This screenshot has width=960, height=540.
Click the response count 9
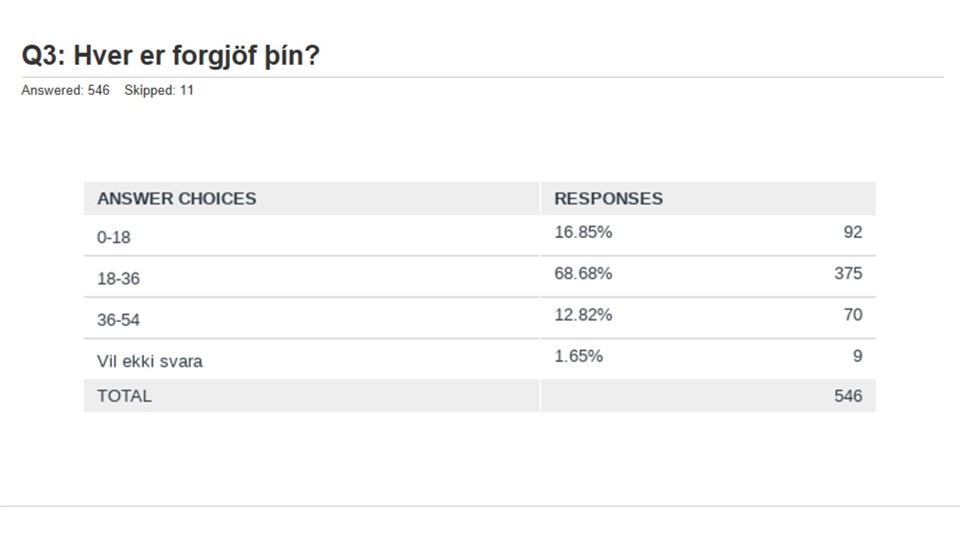(x=858, y=356)
